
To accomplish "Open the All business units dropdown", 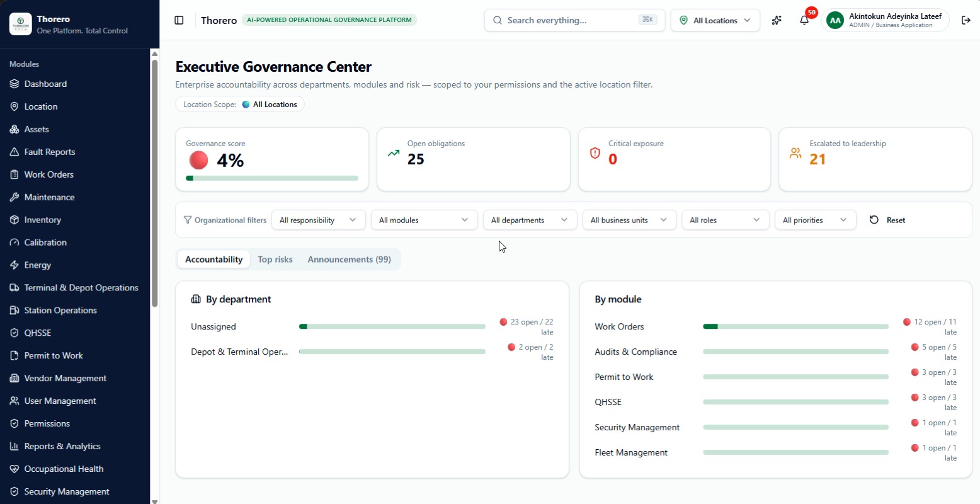I will pyautogui.click(x=629, y=220).
